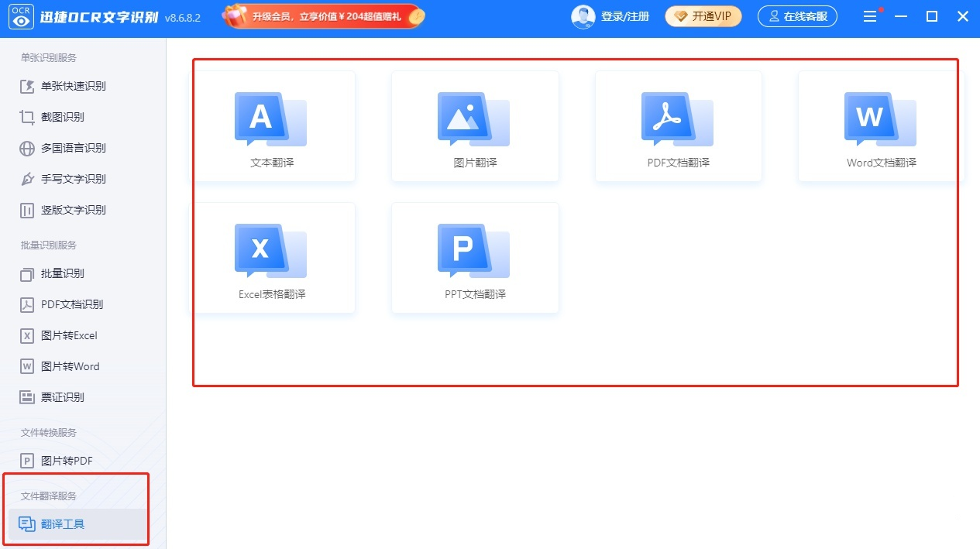Open the 文本翻译 text translation icon
Image resolution: width=980 pixels, height=549 pixels.
coord(270,119)
